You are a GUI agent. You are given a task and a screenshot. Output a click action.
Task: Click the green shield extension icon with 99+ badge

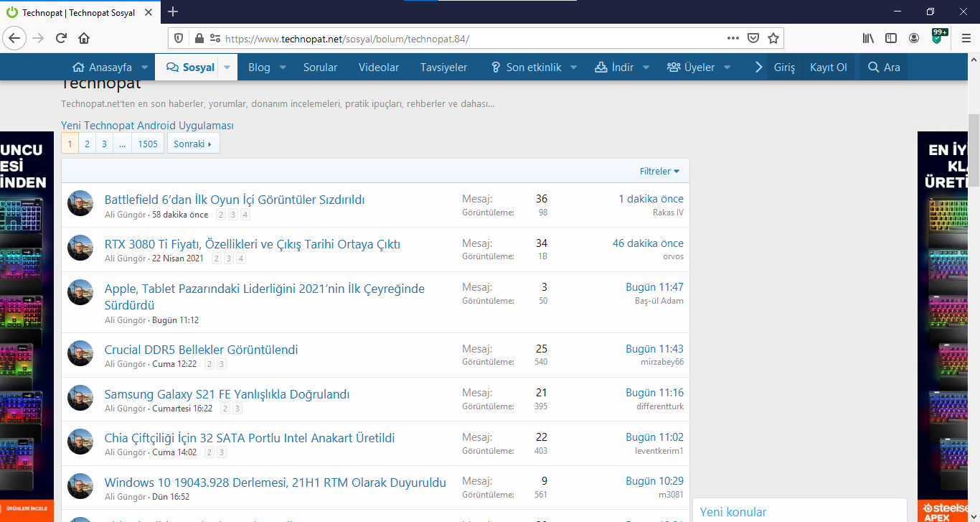click(938, 37)
